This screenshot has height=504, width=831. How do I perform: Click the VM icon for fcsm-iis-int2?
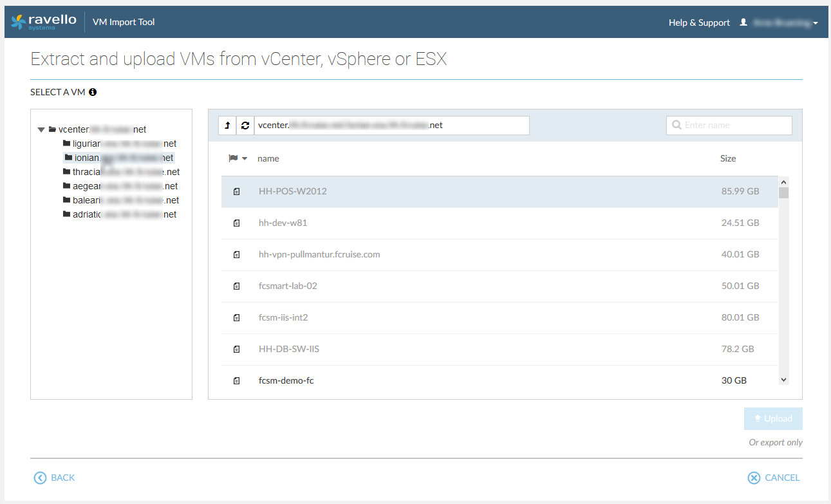[x=236, y=318]
